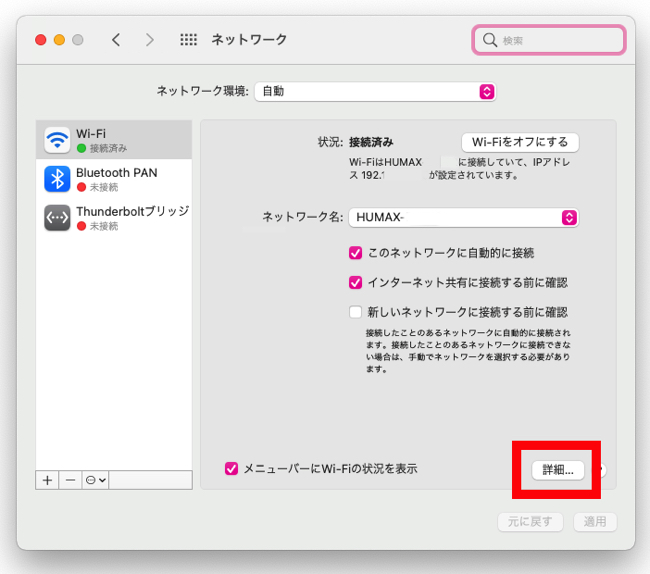Close the Network window
The image size is (650, 574).
click(x=41, y=40)
